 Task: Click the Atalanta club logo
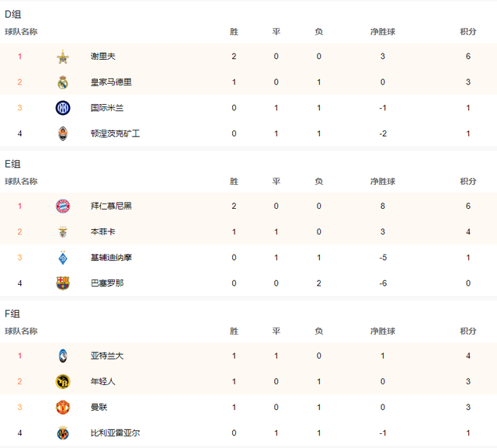pyautogui.click(x=63, y=356)
